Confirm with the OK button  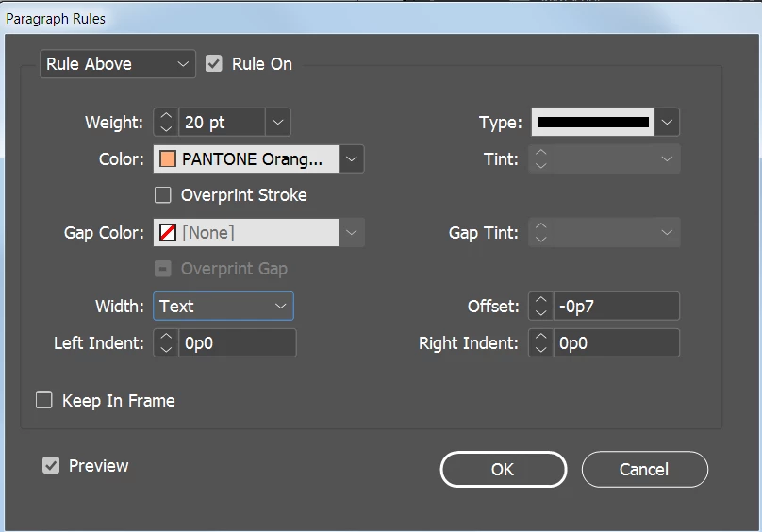coord(504,469)
